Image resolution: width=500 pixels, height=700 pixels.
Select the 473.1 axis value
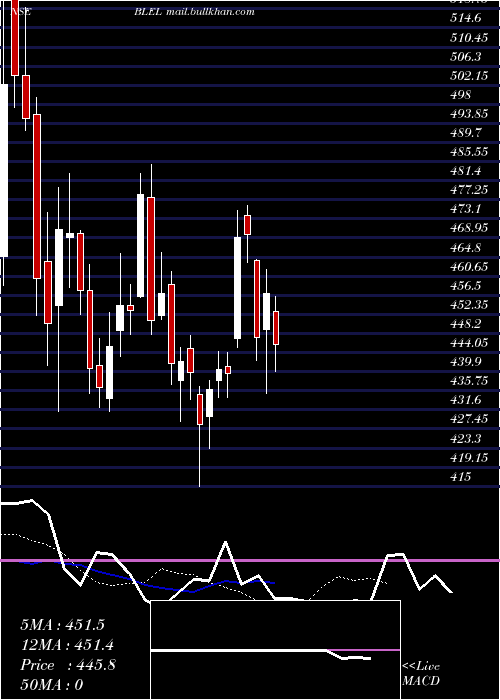tap(466, 209)
